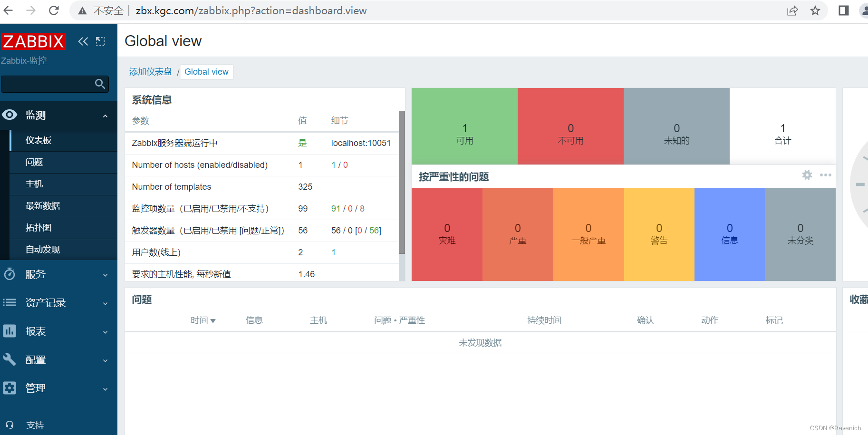The height and width of the screenshot is (435, 868).
Task: Collapse sidebar with double chevron icon
Action: [x=83, y=41]
